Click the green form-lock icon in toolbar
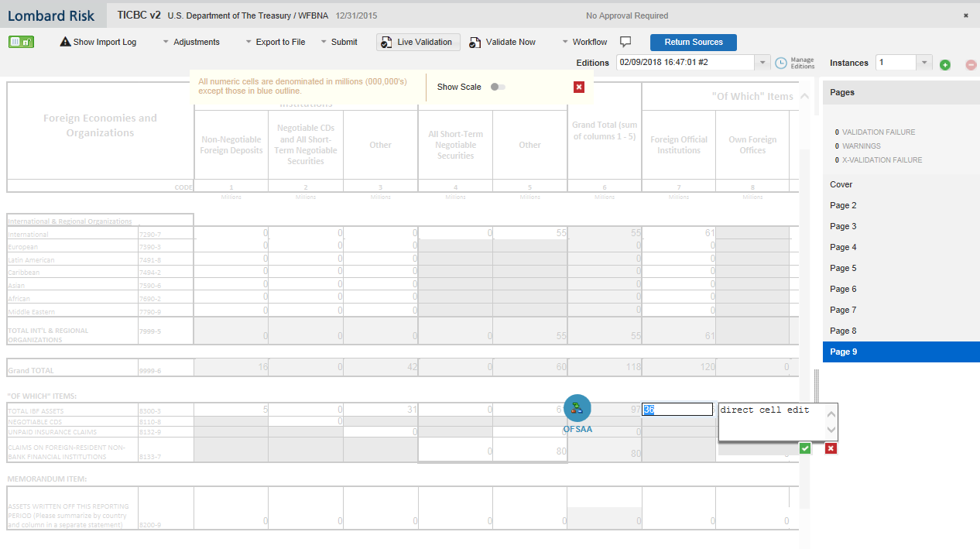This screenshot has height=549, width=980. click(x=21, y=42)
